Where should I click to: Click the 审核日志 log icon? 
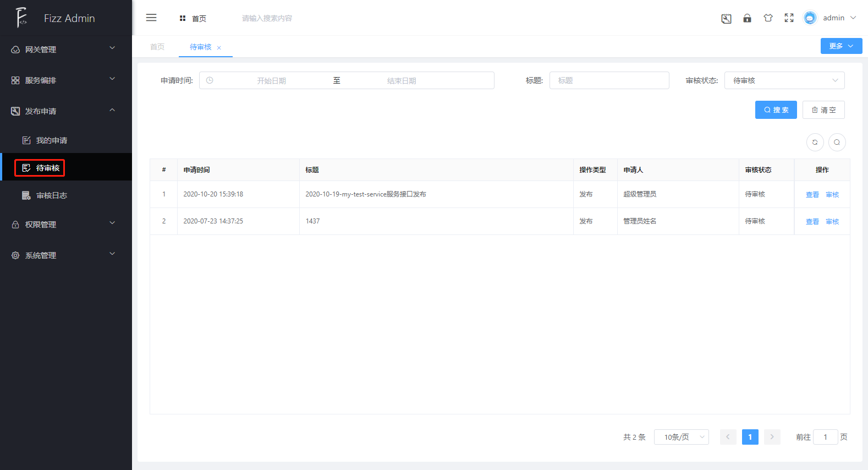[x=26, y=195]
